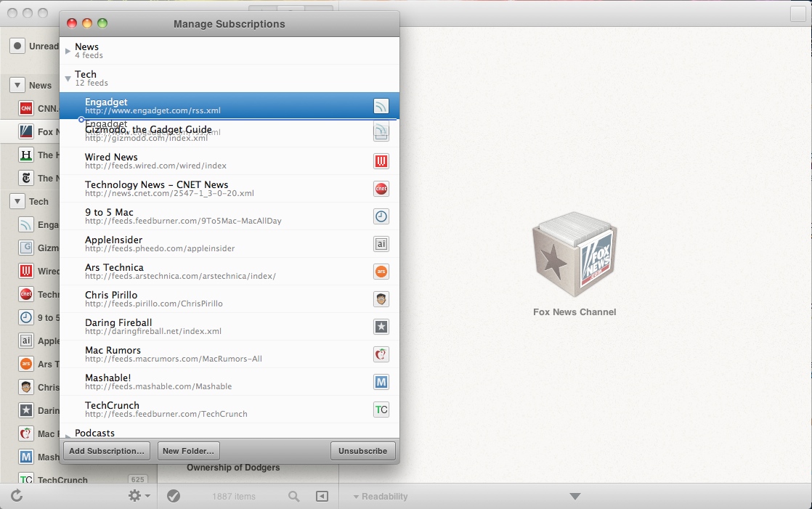Select the Mac Rumors subscription row
Screen dimensions: 812x509
[230, 354]
